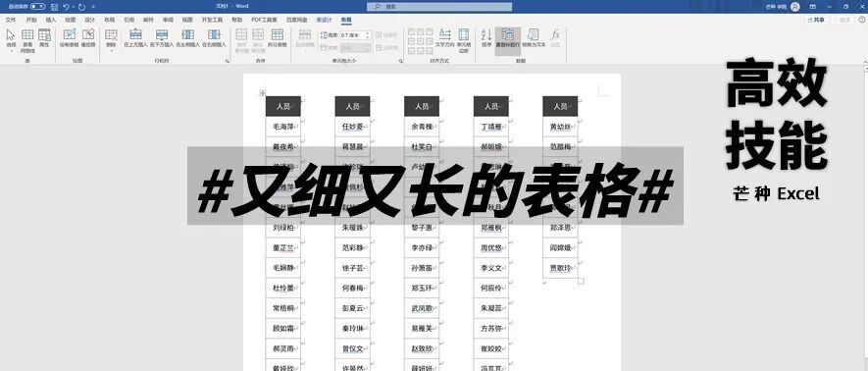Open the Undo history dropdown arrow
Image resolution: width=868 pixels, height=371 pixels.
click(x=73, y=7)
